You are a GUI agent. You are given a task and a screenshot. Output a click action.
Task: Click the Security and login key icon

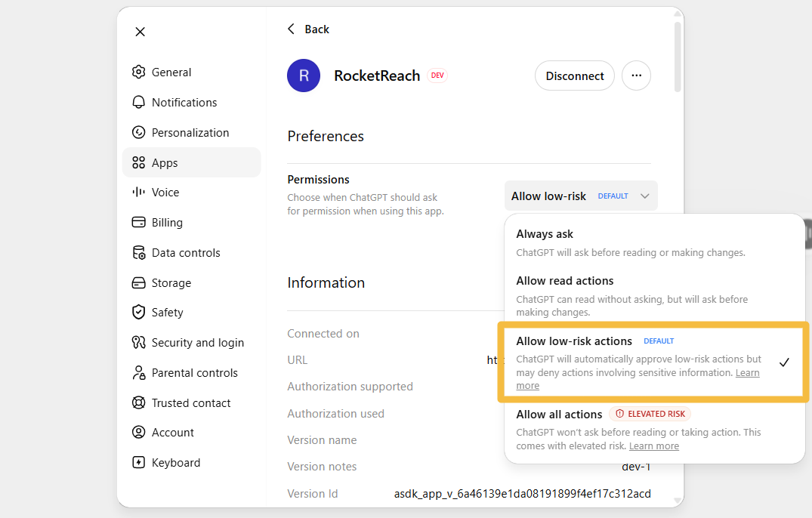138,342
